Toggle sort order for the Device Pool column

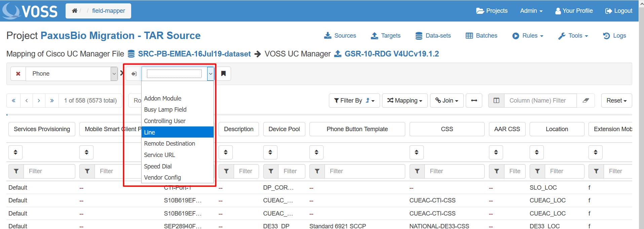(270, 152)
